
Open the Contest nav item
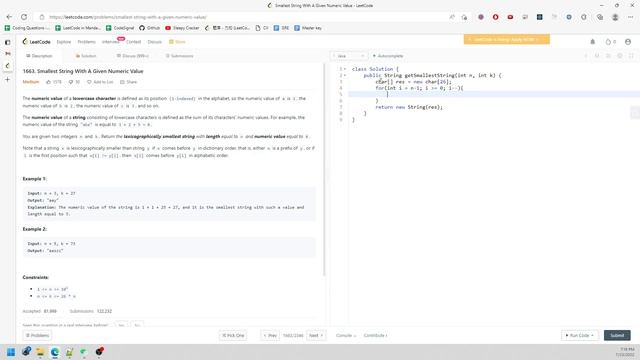[x=133, y=42]
